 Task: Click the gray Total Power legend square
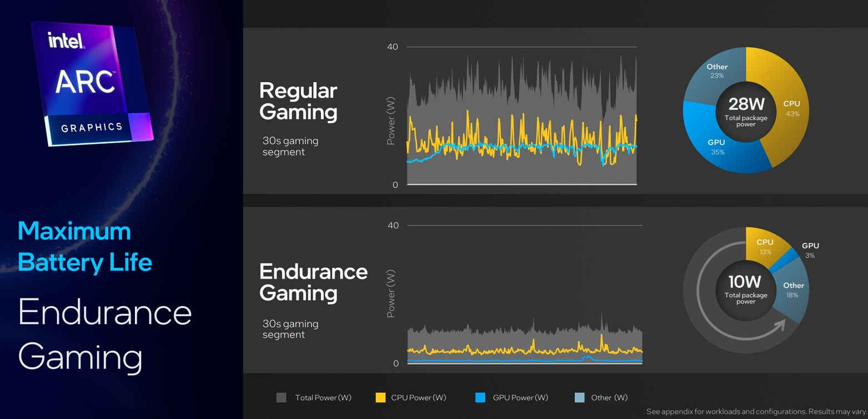click(x=281, y=397)
